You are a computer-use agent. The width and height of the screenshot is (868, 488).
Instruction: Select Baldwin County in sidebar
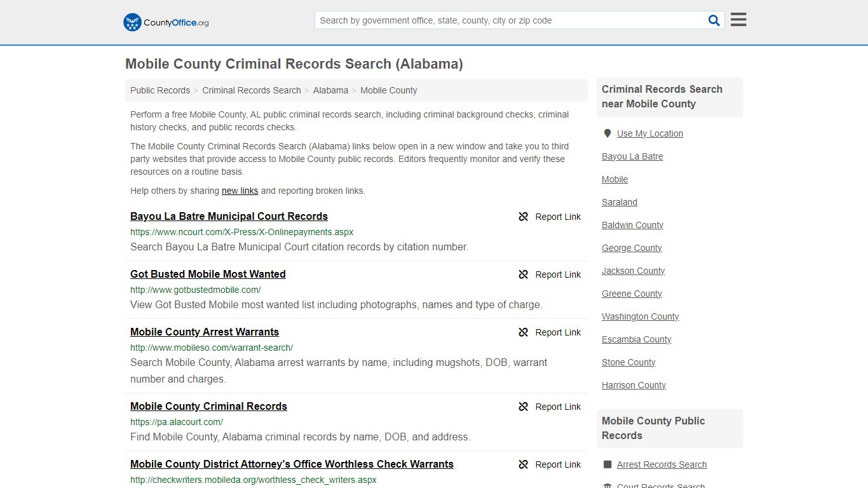click(x=632, y=225)
